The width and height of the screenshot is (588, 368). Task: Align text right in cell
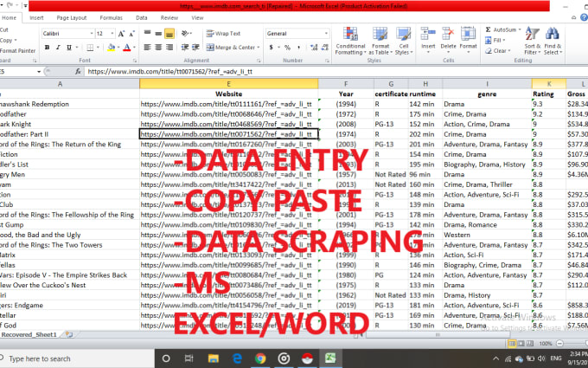(x=169, y=48)
